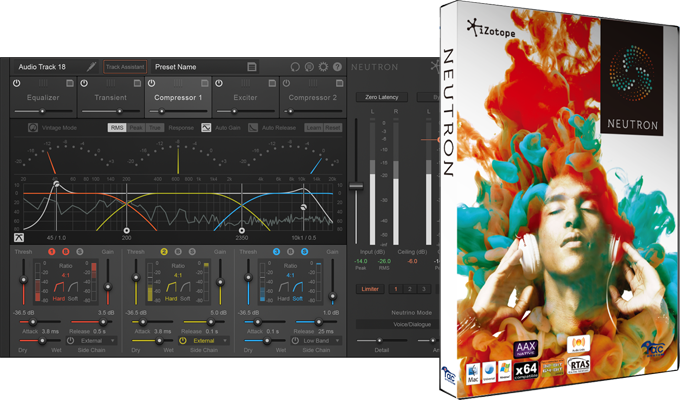680x400 pixels.
Task: Toggle band 1 solo S button
Action: (x=79, y=252)
